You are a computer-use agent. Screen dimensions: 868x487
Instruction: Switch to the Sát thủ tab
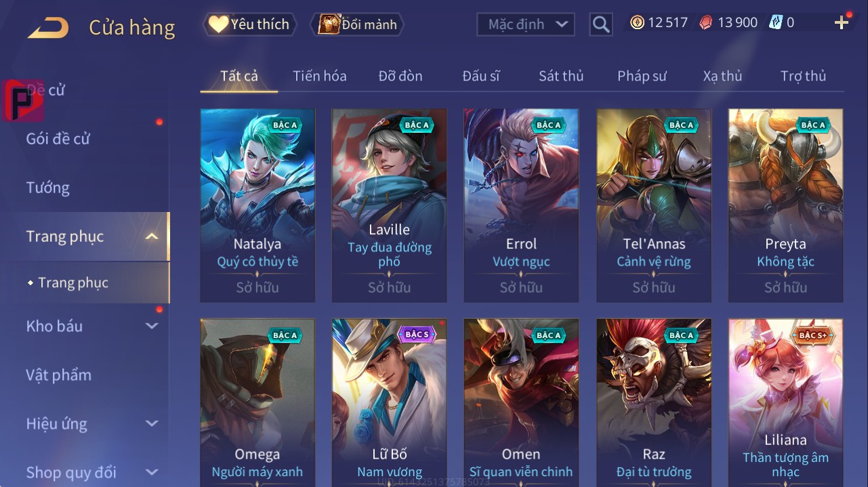coord(561,76)
